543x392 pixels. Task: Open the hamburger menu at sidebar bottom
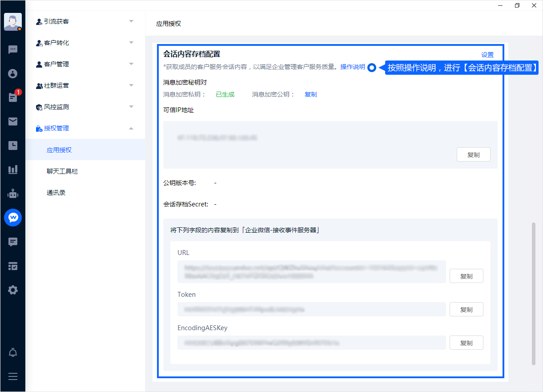[x=13, y=376]
